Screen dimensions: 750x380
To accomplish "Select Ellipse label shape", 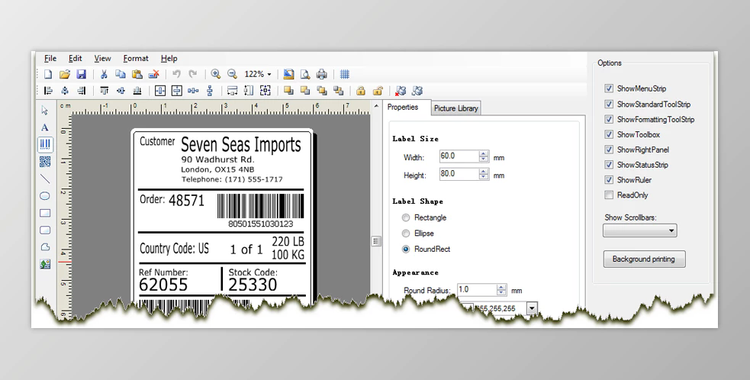I will [x=406, y=234].
